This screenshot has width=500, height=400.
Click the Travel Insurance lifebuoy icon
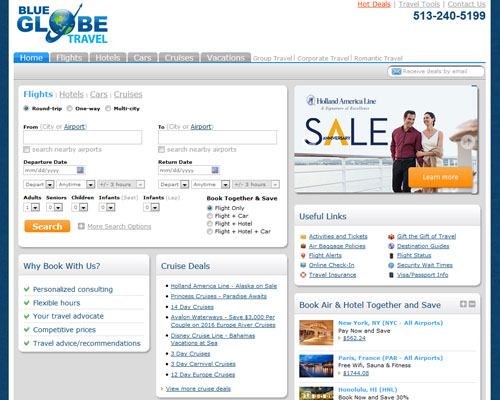[303, 275]
